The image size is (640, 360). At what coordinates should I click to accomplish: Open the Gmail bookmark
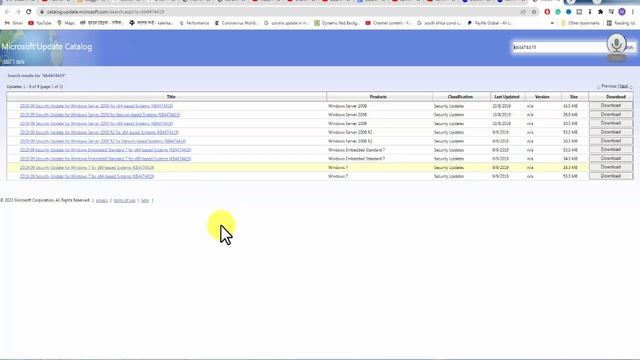click(13, 23)
